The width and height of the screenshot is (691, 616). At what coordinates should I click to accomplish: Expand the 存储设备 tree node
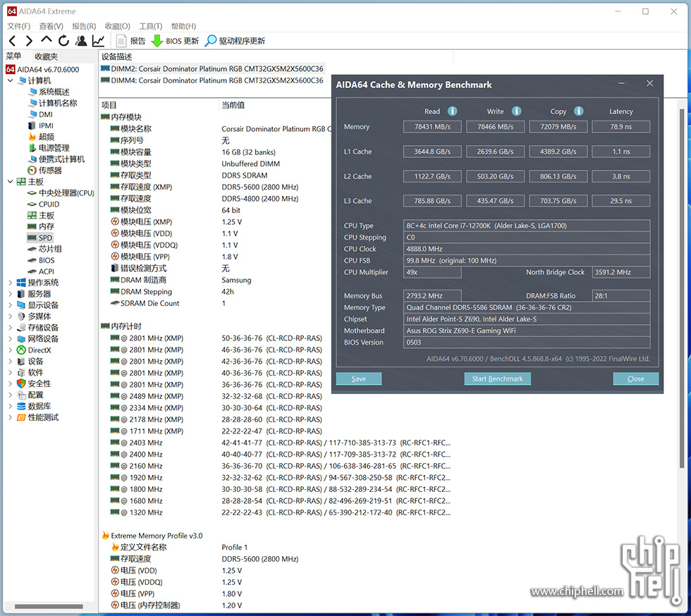[10, 328]
